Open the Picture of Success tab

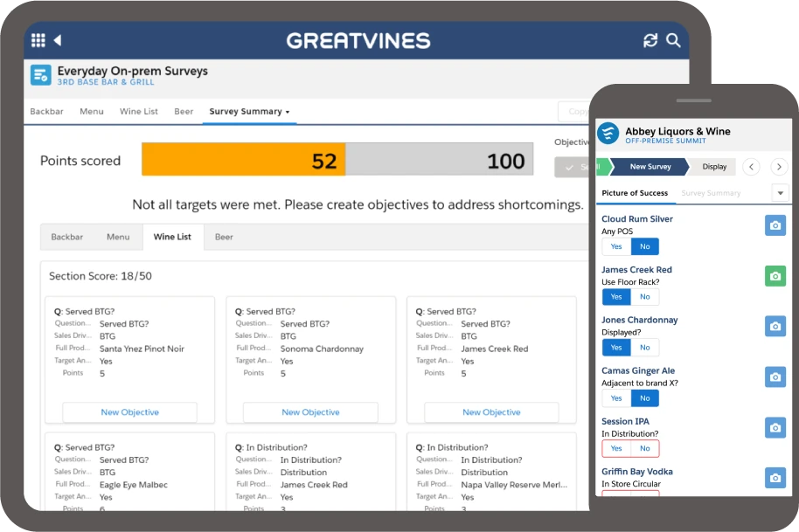pyautogui.click(x=636, y=192)
